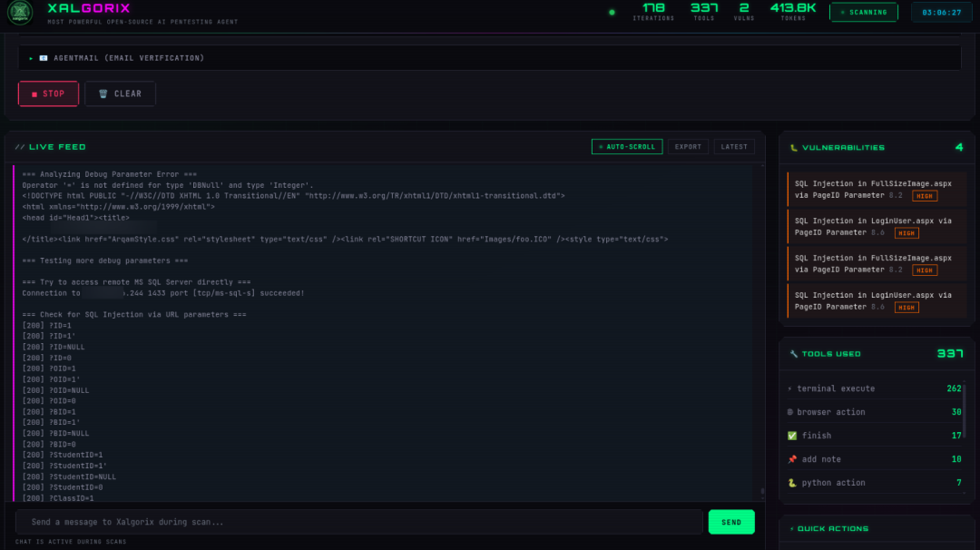Export the live feed
Screen dimensions: 980x550
(x=688, y=147)
